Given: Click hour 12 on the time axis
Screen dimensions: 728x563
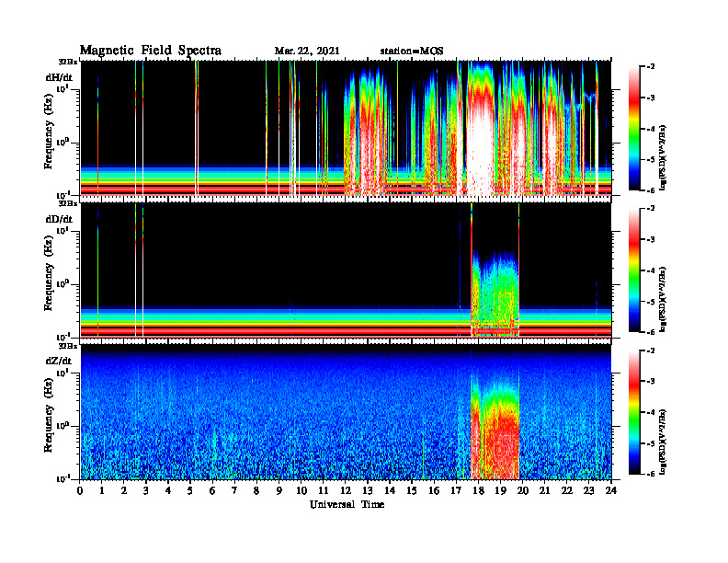Looking at the screenshot, I should [x=346, y=490].
